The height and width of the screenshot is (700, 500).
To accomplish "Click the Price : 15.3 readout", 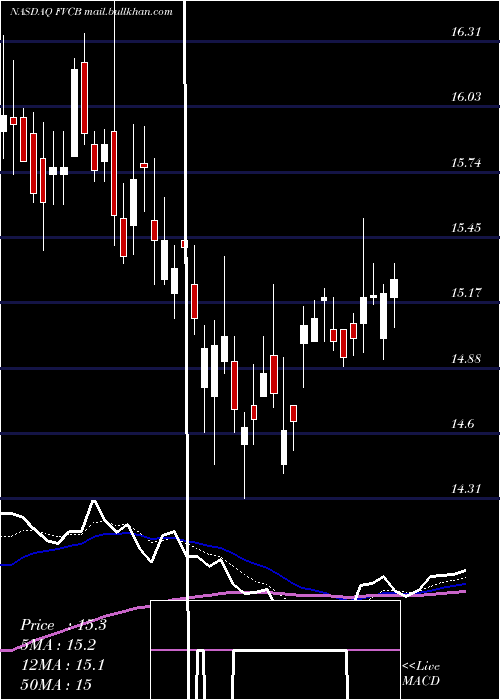I will pyautogui.click(x=63, y=625).
